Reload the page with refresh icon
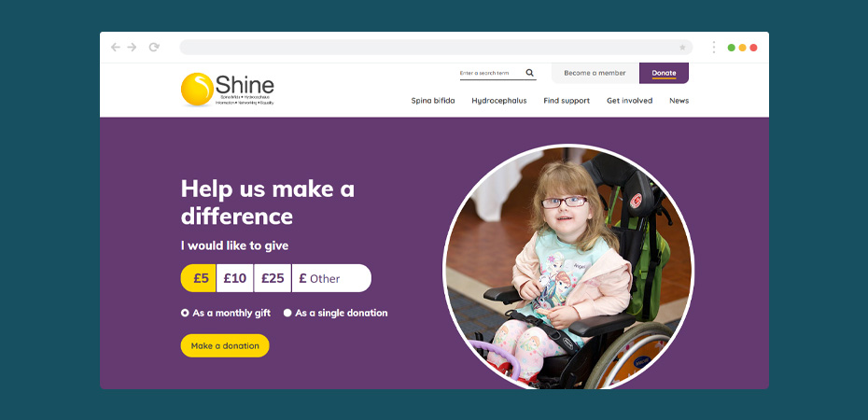 (154, 47)
